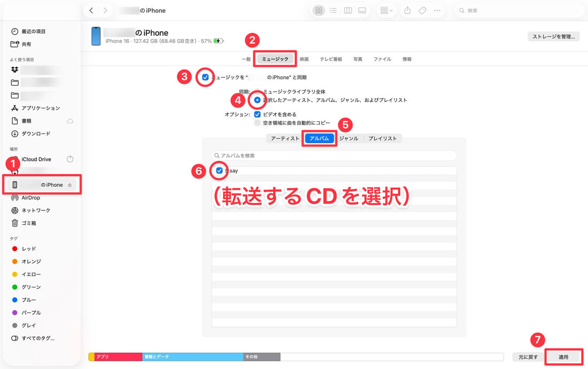Open the group-by dropdown in toolbar
The width and height of the screenshot is (588, 369).
pos(386,11)
